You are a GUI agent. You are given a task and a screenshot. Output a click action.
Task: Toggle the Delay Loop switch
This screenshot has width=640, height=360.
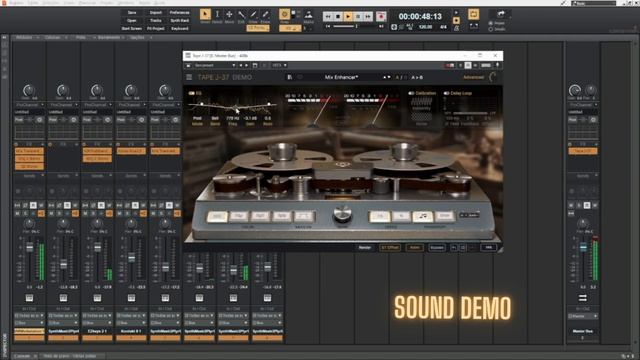tap(447, 93)
